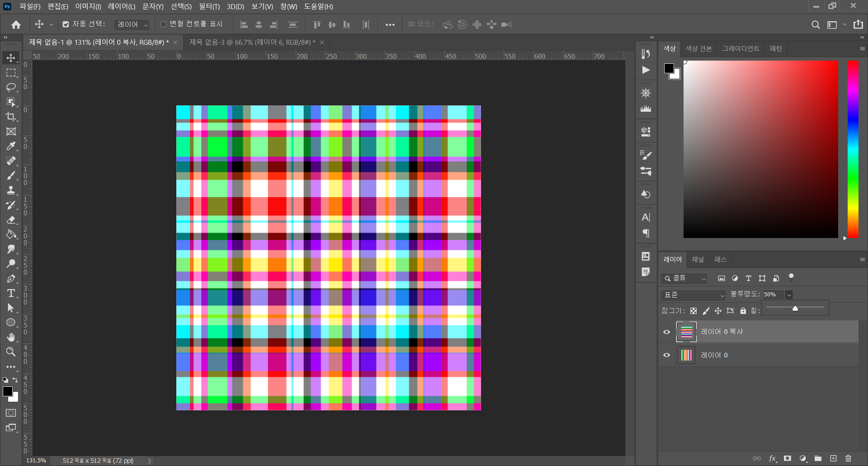This screenshot has height=466, width=868.
Task: Select the Eyedropper tool
Action: tap(11, 146)
